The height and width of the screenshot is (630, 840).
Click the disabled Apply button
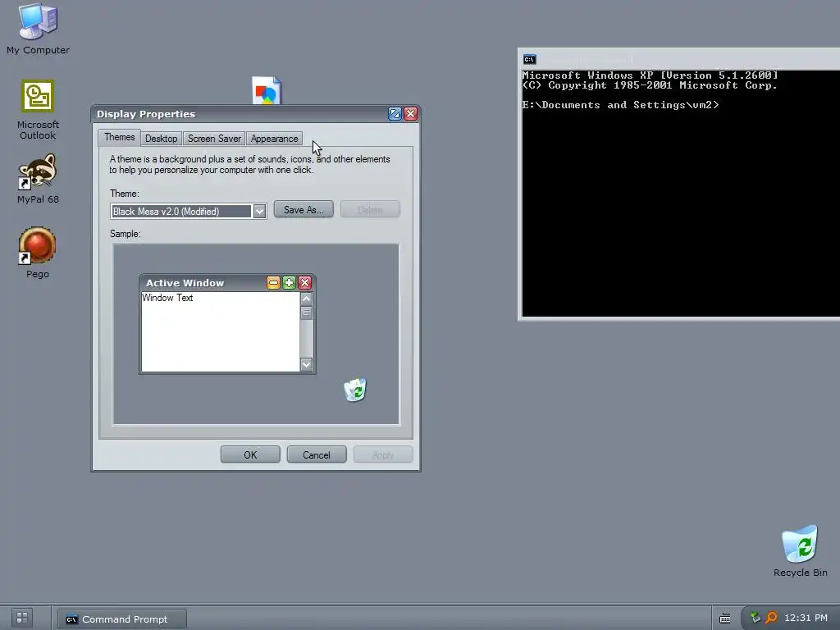coord(383,454)
